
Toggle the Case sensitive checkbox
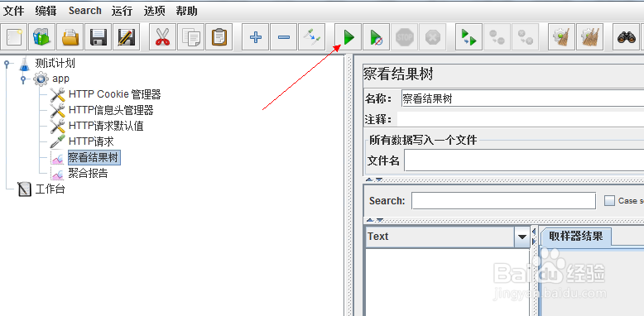point(610,201)
